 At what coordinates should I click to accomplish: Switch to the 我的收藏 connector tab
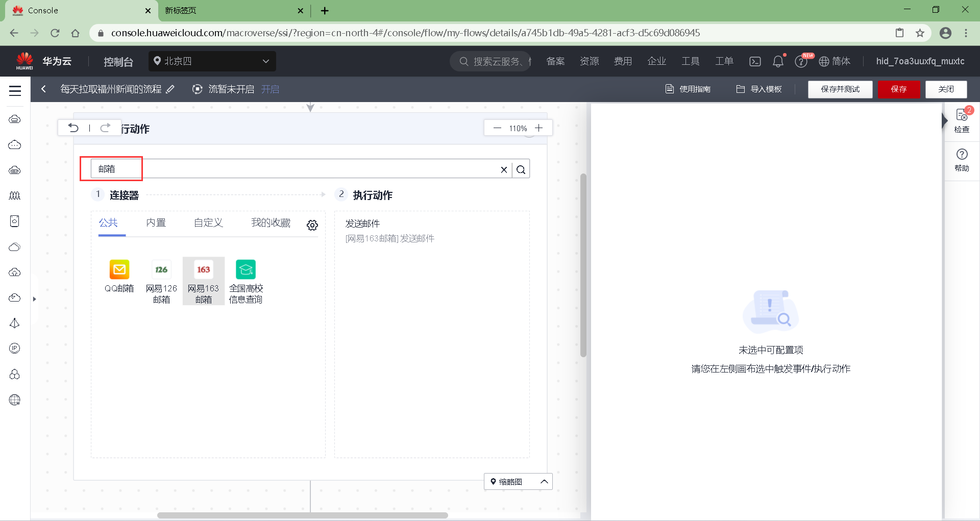coord(271,223)
